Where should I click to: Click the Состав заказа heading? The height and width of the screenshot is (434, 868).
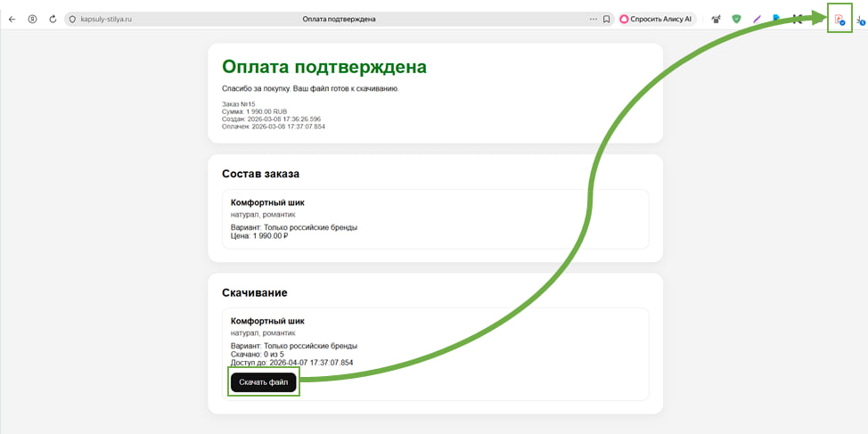261,174
